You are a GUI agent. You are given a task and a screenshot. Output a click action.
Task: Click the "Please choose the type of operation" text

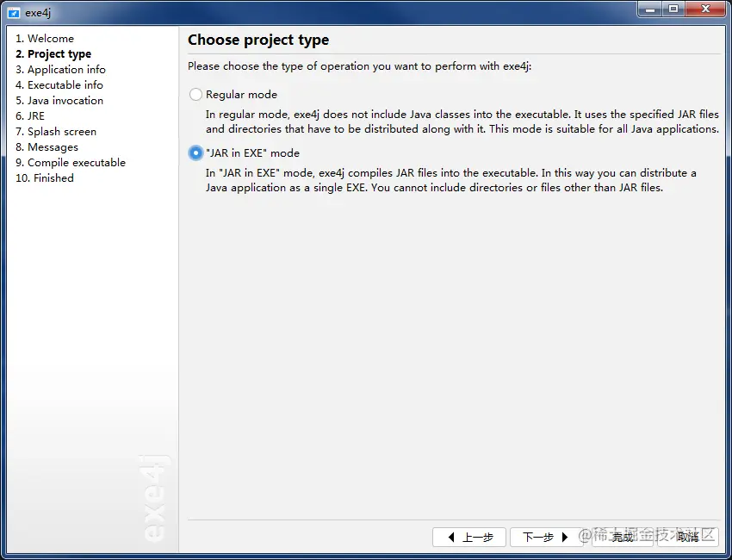pyautogui.click(x=359, y=65)
